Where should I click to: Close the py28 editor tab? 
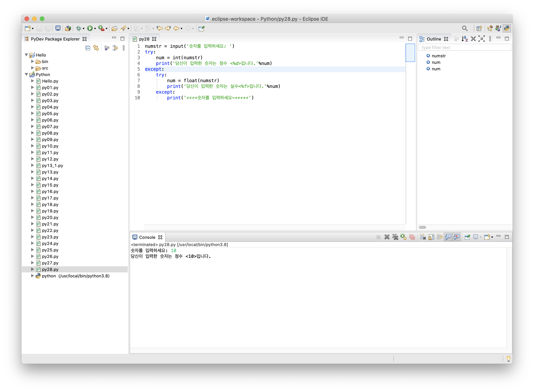154,39
